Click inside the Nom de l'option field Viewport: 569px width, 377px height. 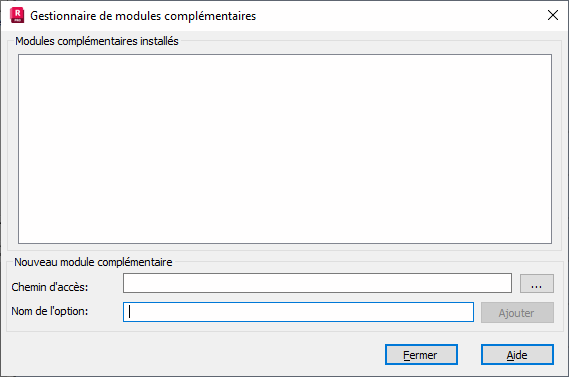(x=298, y=312)
